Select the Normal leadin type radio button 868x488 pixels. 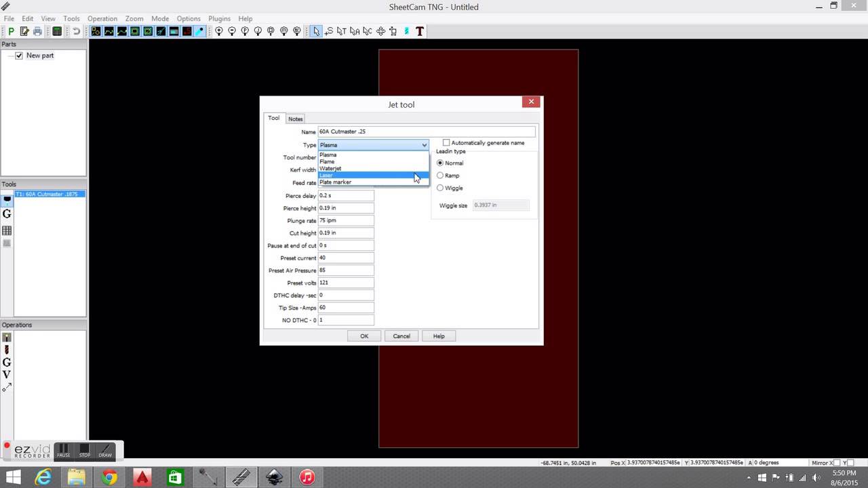coord(440,163)
